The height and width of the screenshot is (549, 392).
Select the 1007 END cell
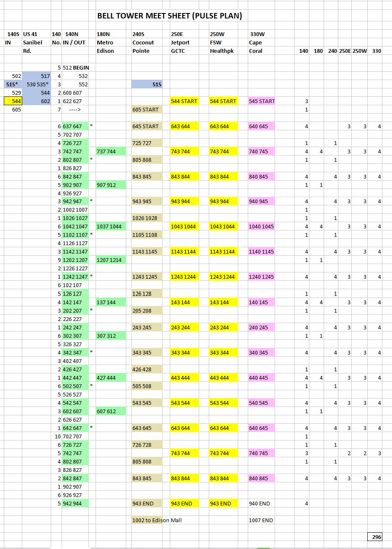(261, 520)
